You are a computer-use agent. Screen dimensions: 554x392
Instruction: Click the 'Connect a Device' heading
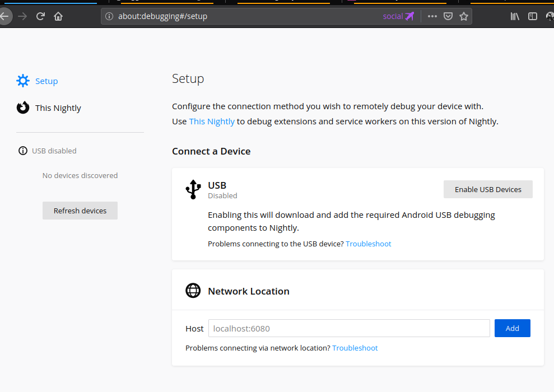click(211, 152)
